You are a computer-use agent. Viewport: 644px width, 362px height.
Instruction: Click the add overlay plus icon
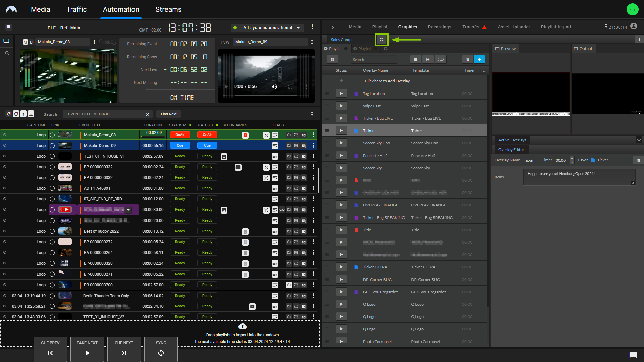click(x=479, y=59)
